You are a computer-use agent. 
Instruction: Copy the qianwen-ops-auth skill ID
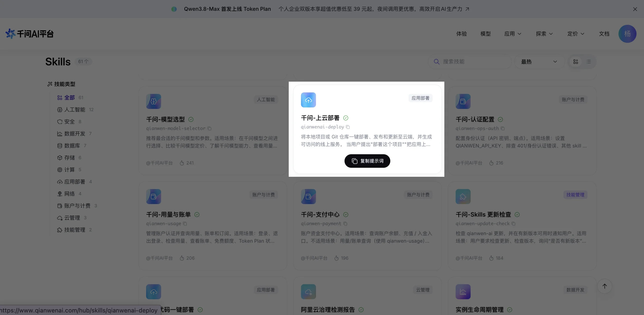click(503, 128)
